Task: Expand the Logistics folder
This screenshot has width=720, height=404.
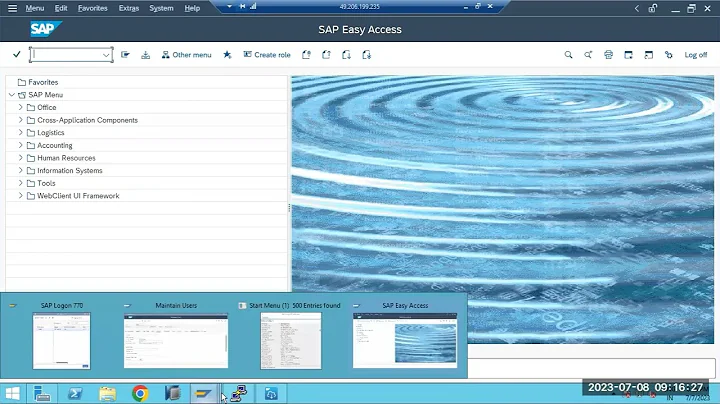Action: (20, 132)
